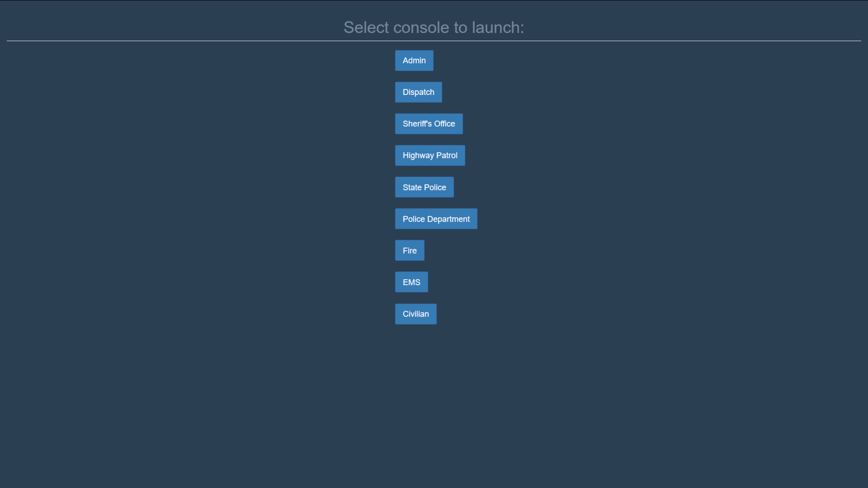868x488 pixels.
Task: Select the Sheriff's Office console
Action: pyautogui.click(x=429, y=124)
